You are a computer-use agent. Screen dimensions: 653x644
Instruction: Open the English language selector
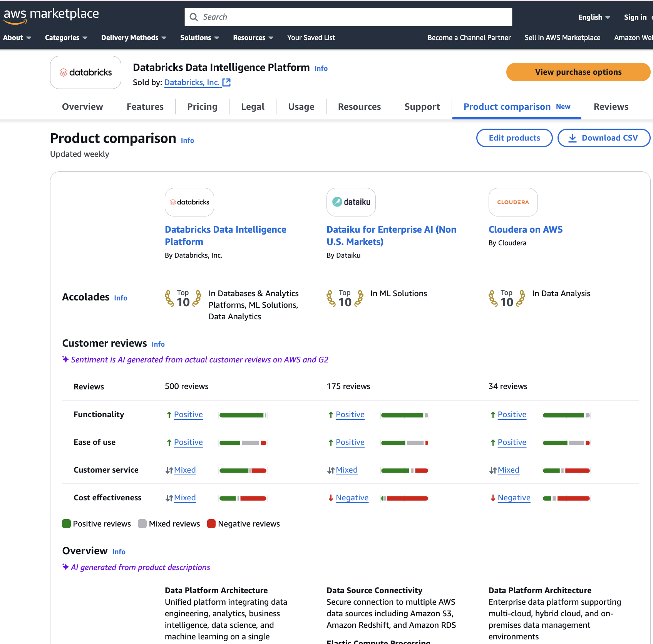(x=594, y=17)
